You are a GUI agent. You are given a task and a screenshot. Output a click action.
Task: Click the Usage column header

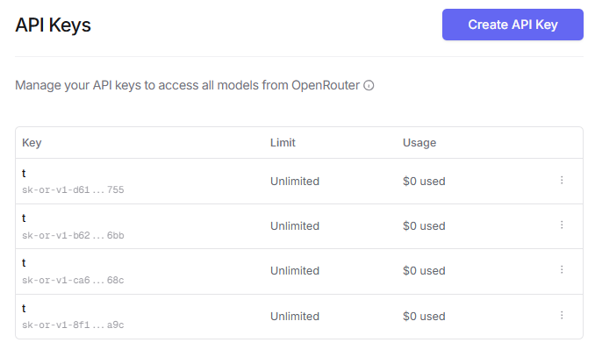419,142
